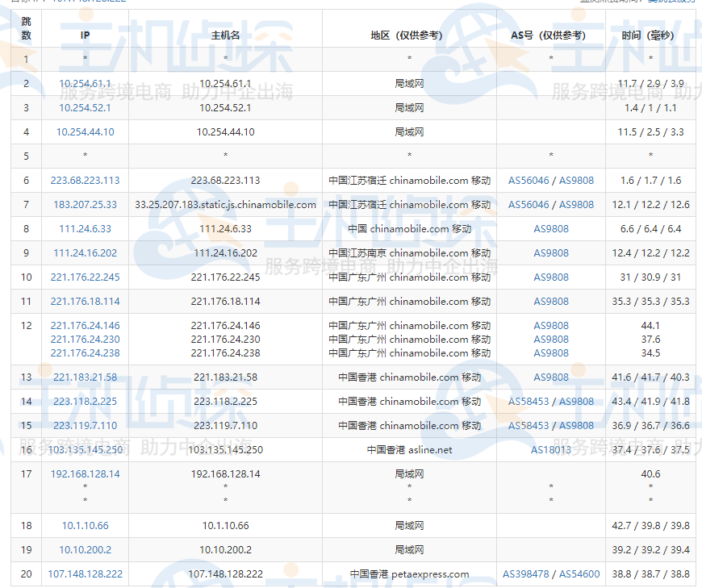The image size is (702, 588).
Task: Click the IP link 103.135.145.250
Action: click(x=85, y=449)
